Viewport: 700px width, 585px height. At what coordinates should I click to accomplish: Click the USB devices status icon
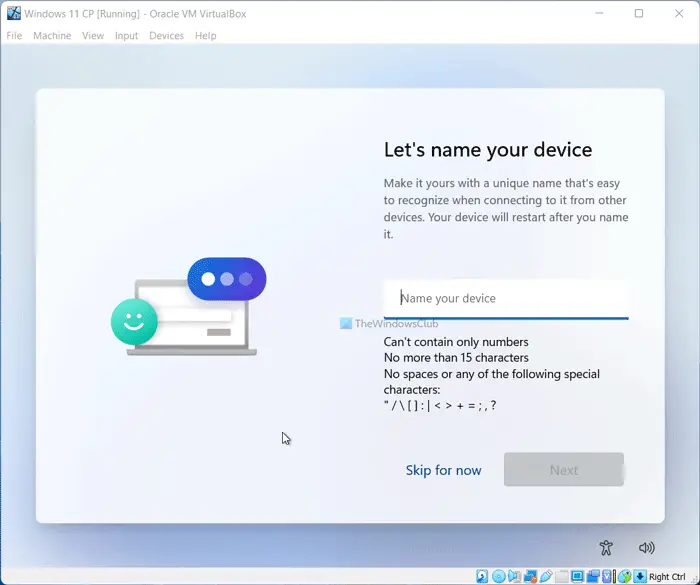546,577
